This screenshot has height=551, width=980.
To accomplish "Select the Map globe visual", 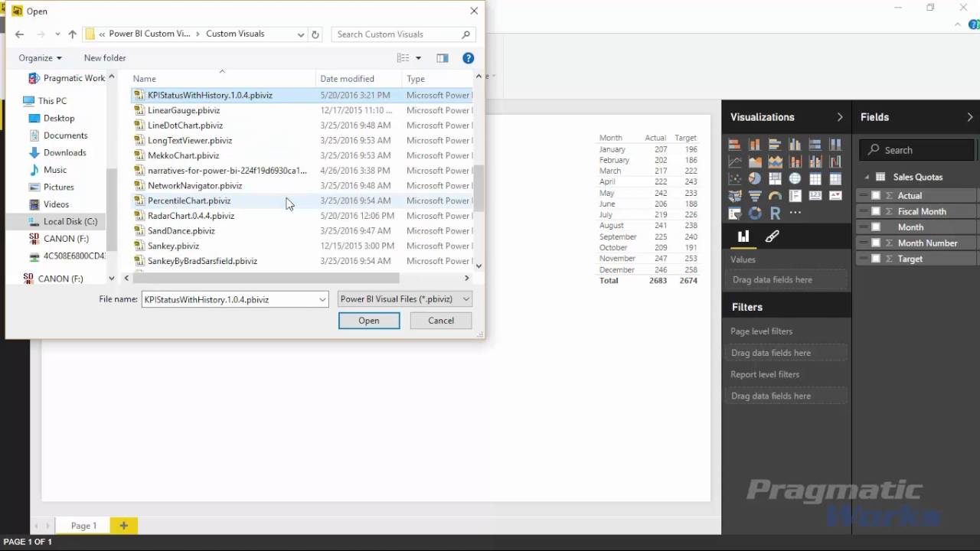I will point(795,178).
